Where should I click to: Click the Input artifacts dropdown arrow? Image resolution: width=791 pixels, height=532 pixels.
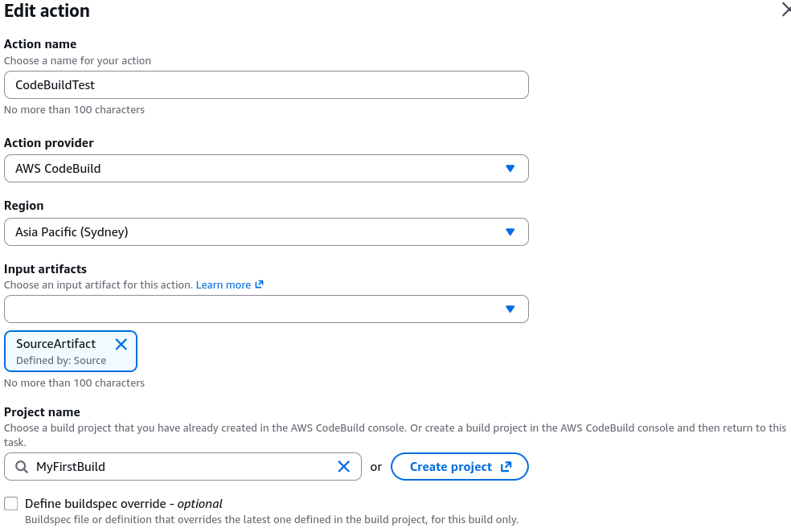pyautogui.click(x=510, y=309)
